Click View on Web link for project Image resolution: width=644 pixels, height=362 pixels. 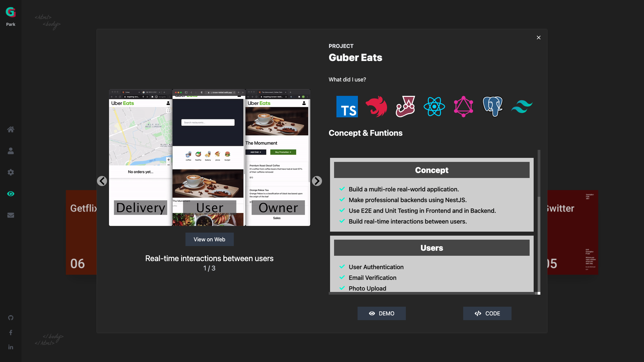pyautogui.click(x=209, y=239)
